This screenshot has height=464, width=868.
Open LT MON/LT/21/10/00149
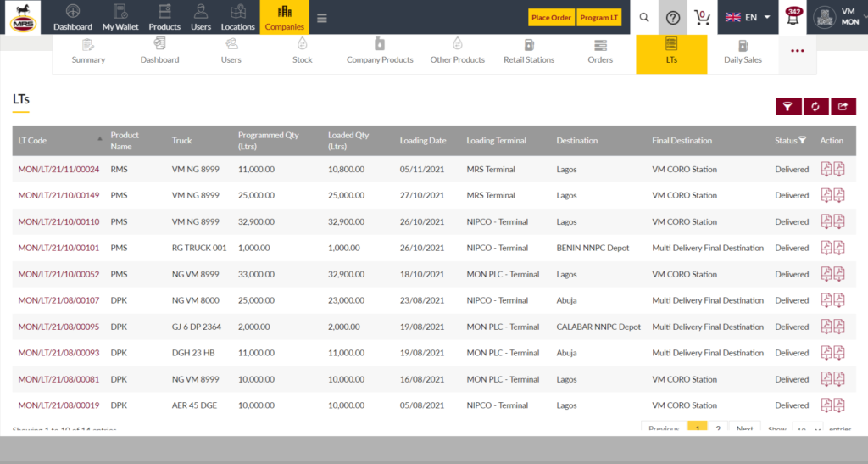58,195
